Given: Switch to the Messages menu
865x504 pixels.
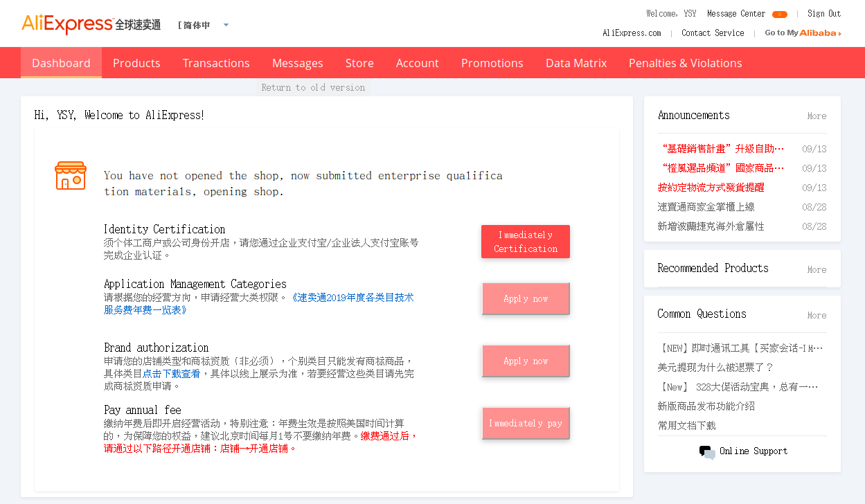Looking at the screenshot, I should 297,63.
